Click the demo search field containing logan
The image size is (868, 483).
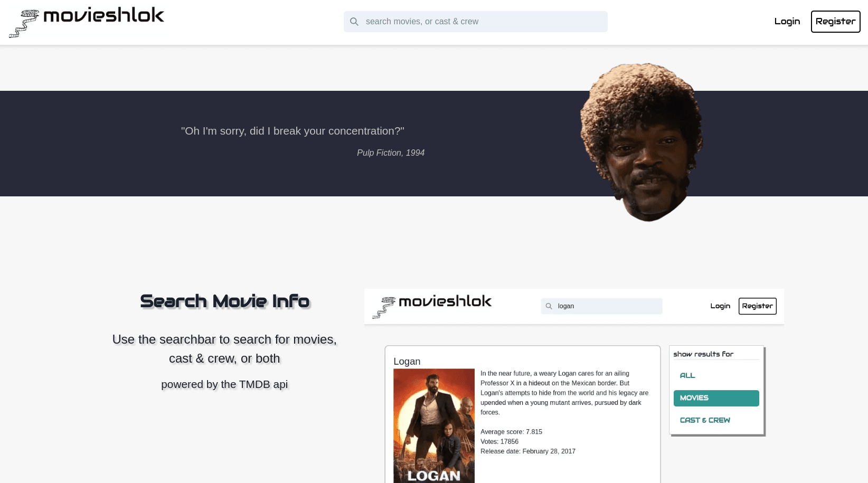coord(601,306)
